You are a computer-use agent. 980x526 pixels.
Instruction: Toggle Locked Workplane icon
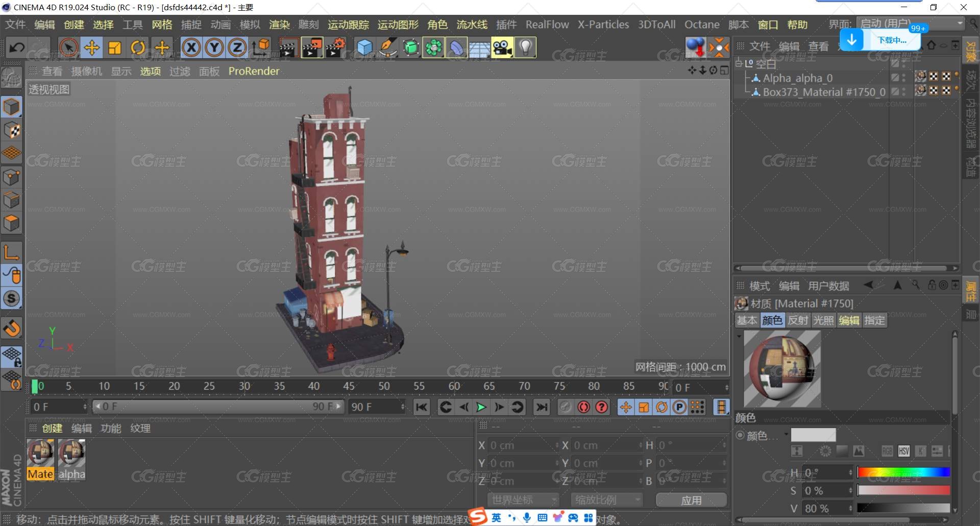pyautogui.click(x=12, y=357)
